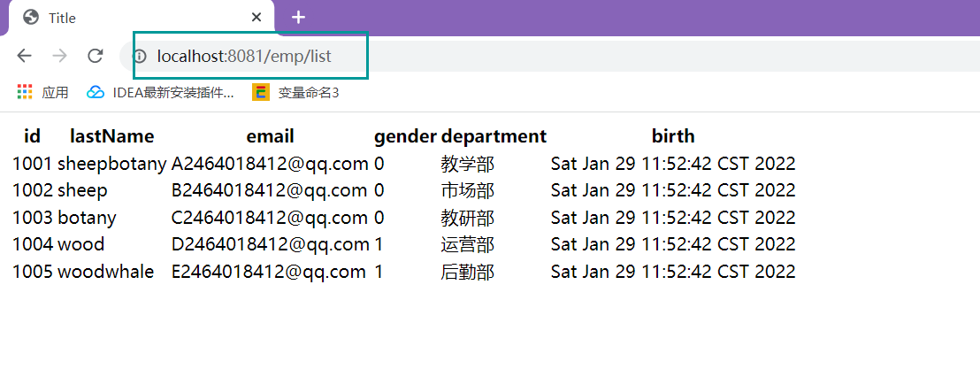The height and width of the screenshot is (377, 980).
Task: Open the IDEA最新安装插件 bookmark
Action: point(161,93)
